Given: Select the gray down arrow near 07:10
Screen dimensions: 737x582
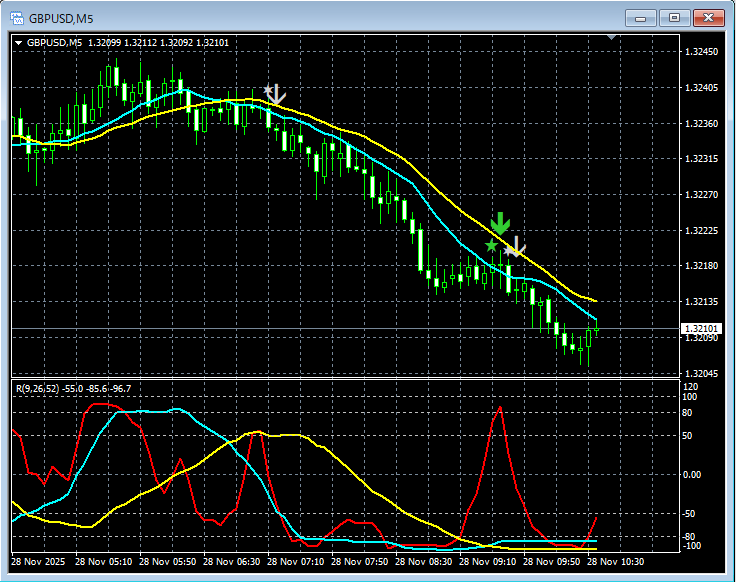Looking at the screenshot, I should click(276, 94).
